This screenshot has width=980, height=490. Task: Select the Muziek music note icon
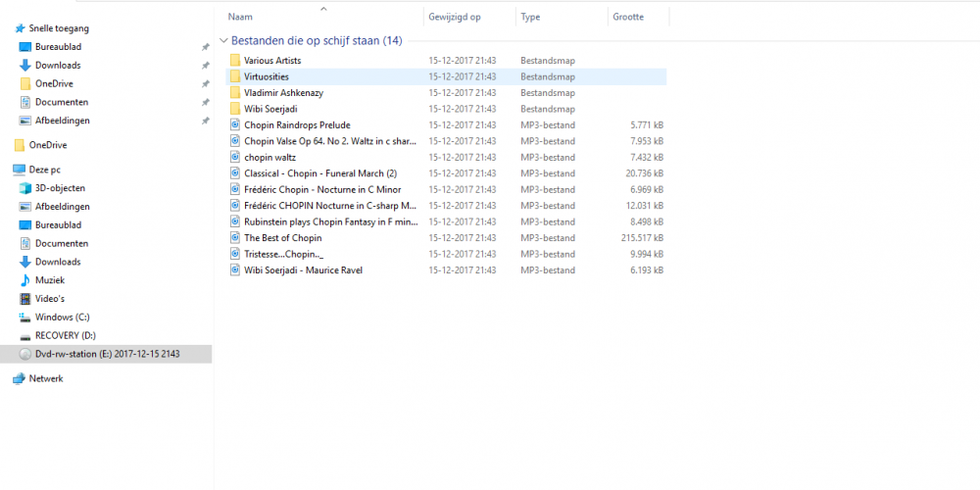coord(25,280)
